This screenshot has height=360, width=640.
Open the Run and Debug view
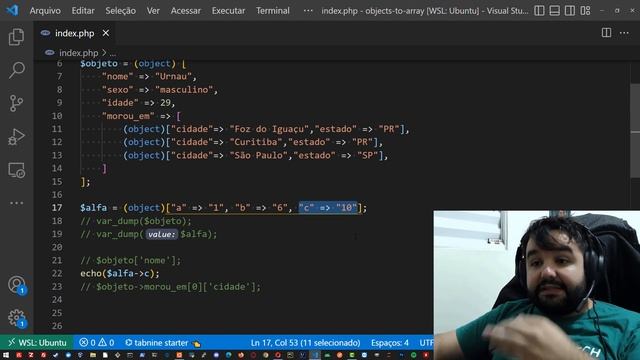tap(16, 137)
